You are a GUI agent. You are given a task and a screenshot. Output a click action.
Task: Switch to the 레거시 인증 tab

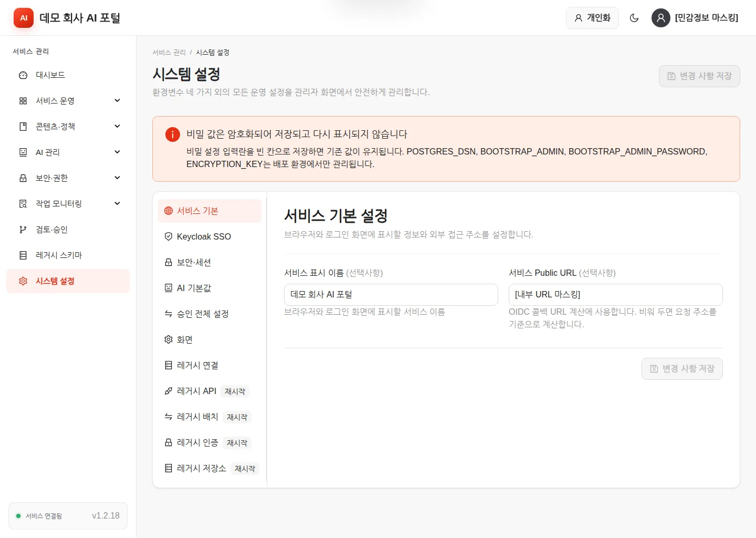(209, 442)
